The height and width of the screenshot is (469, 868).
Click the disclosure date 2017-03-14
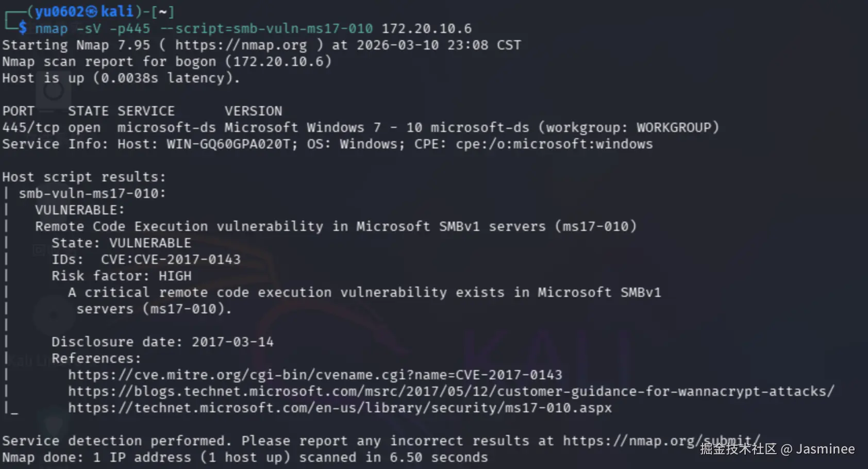click(x=232, y=342)
